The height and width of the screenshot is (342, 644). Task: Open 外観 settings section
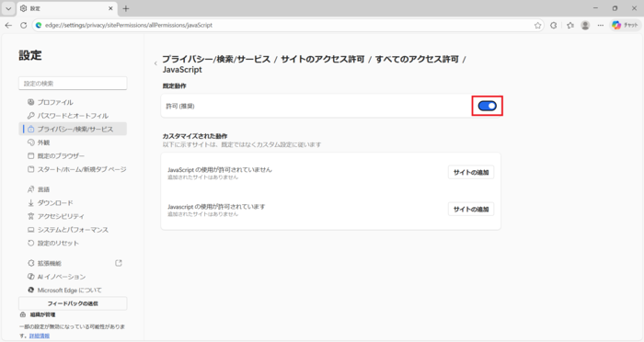[73, 142]
